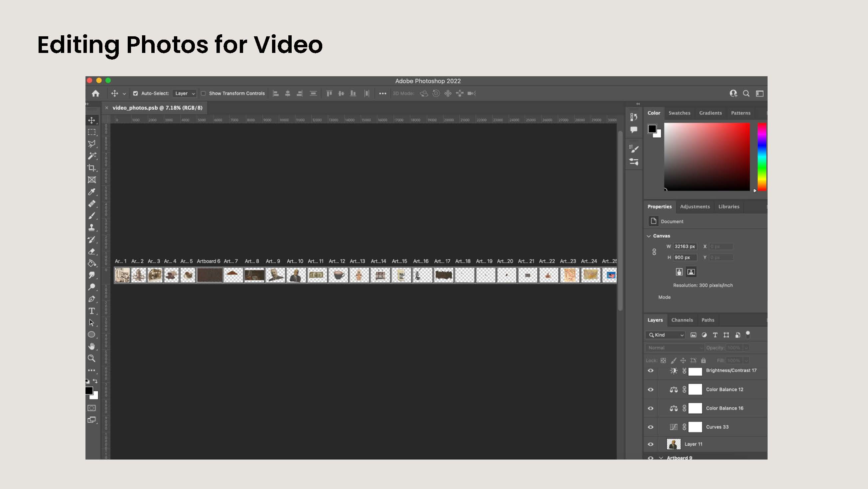Uncheck the Auto-Select checkbox
Screen dimensions: 868x489
[135, 94]
